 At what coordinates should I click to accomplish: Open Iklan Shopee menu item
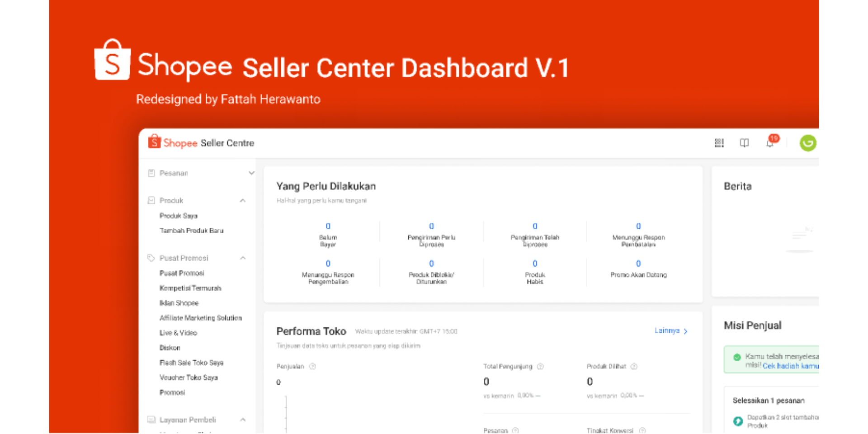[179, 303]
